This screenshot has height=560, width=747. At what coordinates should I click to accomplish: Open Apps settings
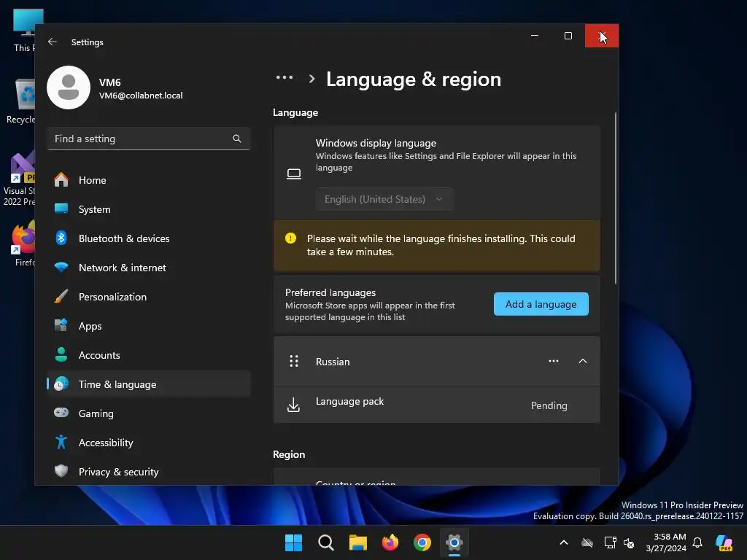149,326
